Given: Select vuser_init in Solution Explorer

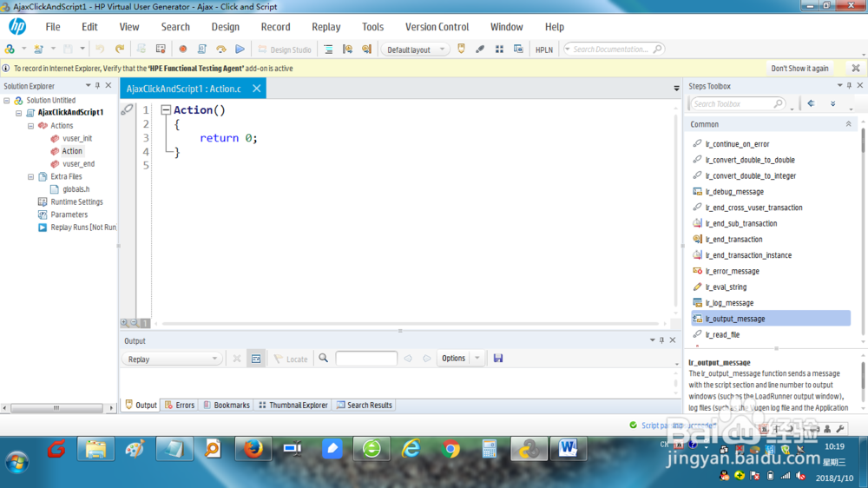Looking at the screenshot, I should click(77, 138).
